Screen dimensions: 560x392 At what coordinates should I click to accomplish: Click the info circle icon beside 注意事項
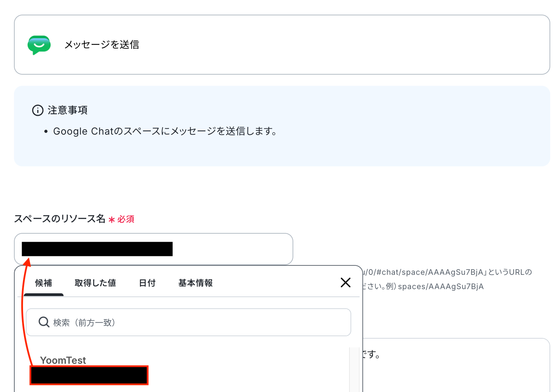tap(38, 110)
